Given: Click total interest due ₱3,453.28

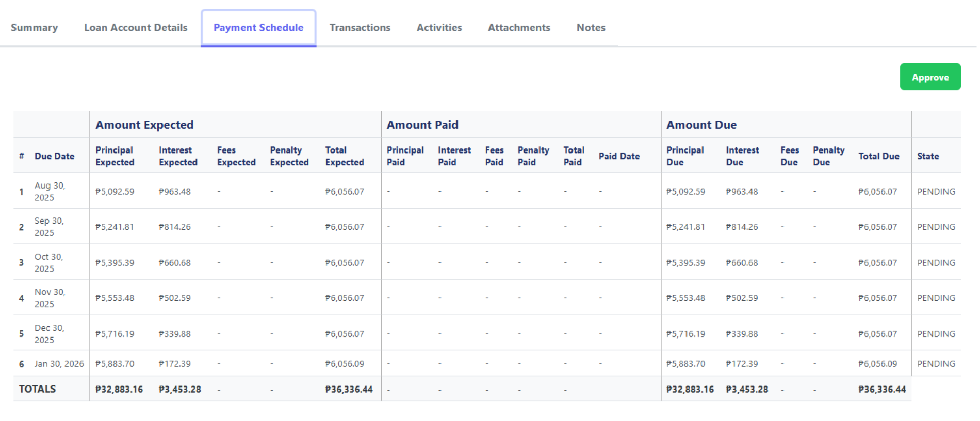Looking at the screenshot, I should click(x=747, y=389).
